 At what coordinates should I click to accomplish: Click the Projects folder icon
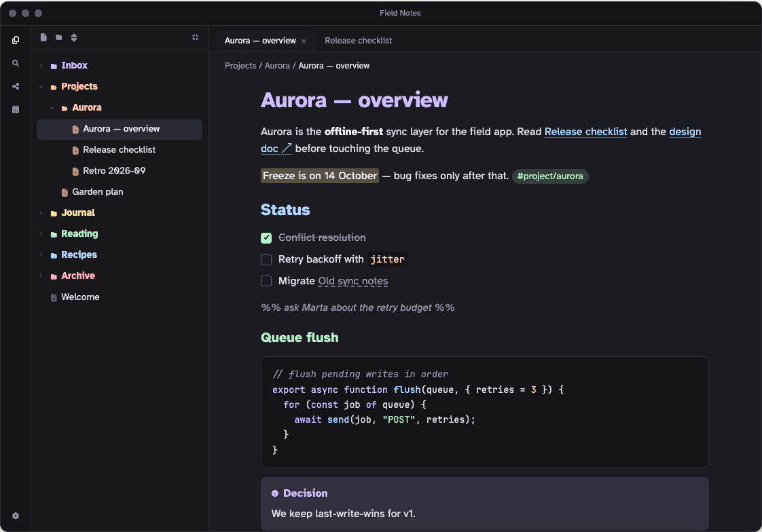coord(54,87)
